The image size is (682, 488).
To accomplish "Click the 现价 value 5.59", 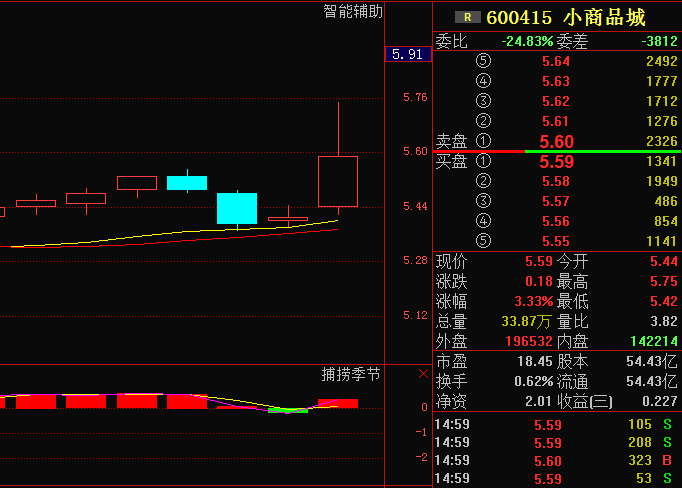I will coord(538,261).
